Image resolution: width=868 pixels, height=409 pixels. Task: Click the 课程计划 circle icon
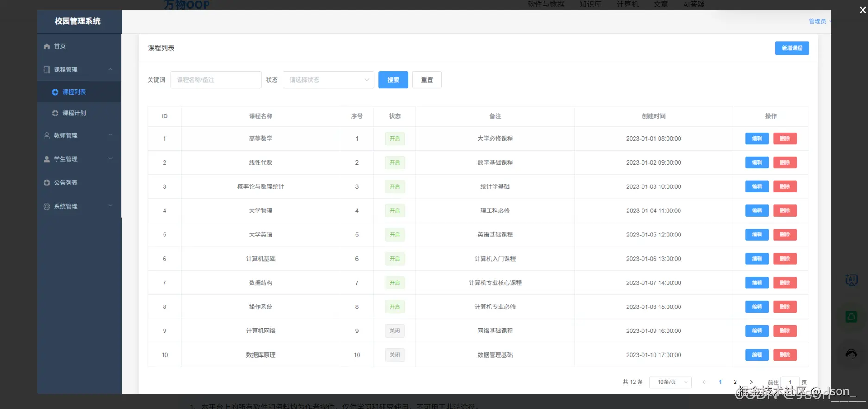click(x=55, y=113)
